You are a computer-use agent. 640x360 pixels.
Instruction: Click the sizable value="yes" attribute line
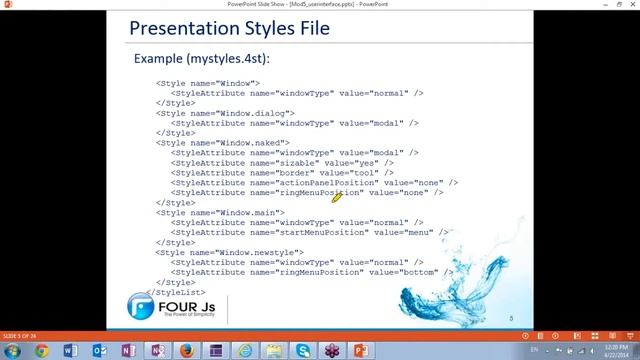[x=282, y=163]
